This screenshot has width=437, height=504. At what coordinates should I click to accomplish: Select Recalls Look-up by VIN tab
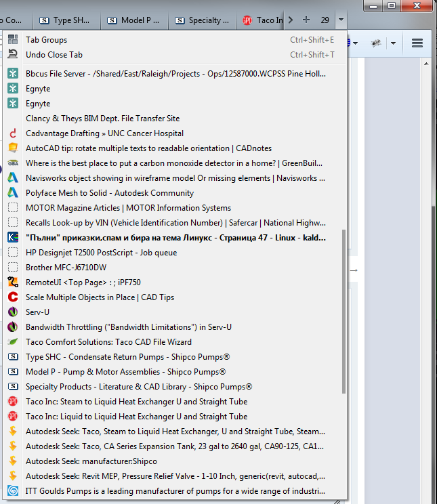[x=175, y=223]
